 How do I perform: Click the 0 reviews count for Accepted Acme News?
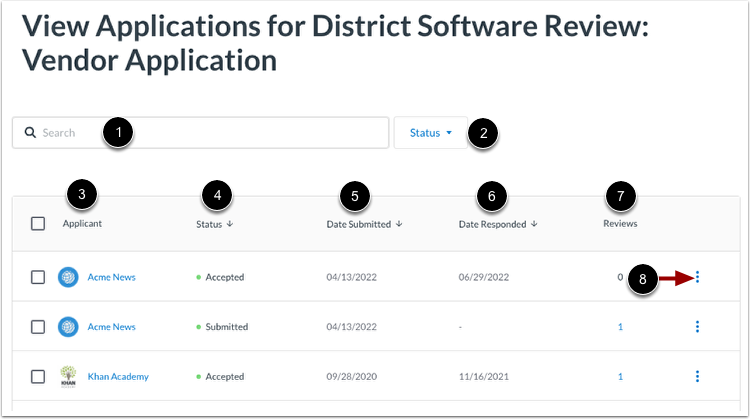point(620,277)
